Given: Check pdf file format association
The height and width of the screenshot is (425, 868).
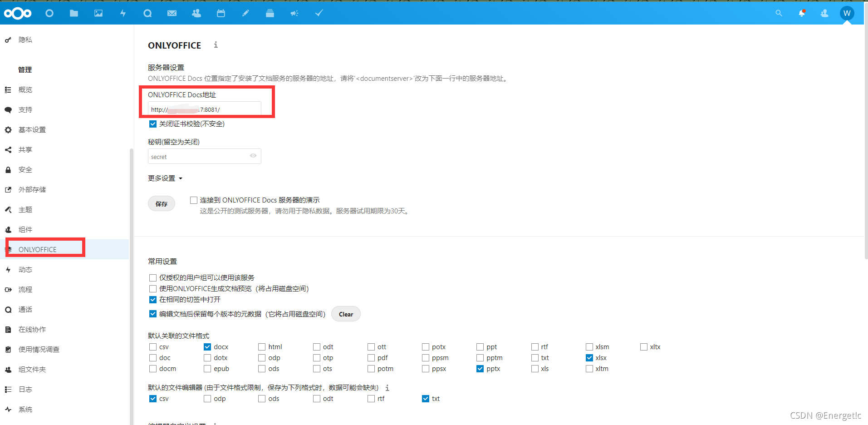Looking at the screenshot, I should tap(371, 358).
